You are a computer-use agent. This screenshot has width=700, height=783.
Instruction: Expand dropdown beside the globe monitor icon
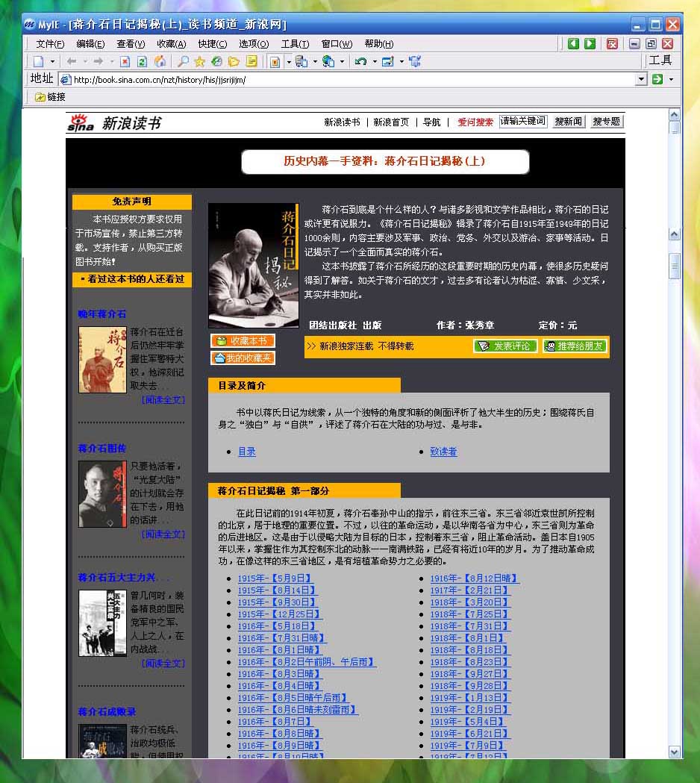coord(342,61)
